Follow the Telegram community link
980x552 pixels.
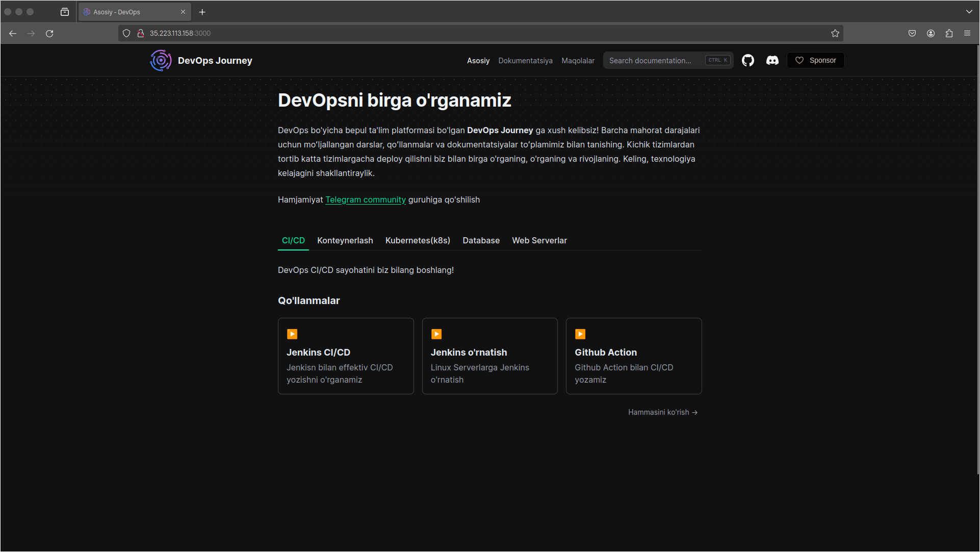[365, 199]
